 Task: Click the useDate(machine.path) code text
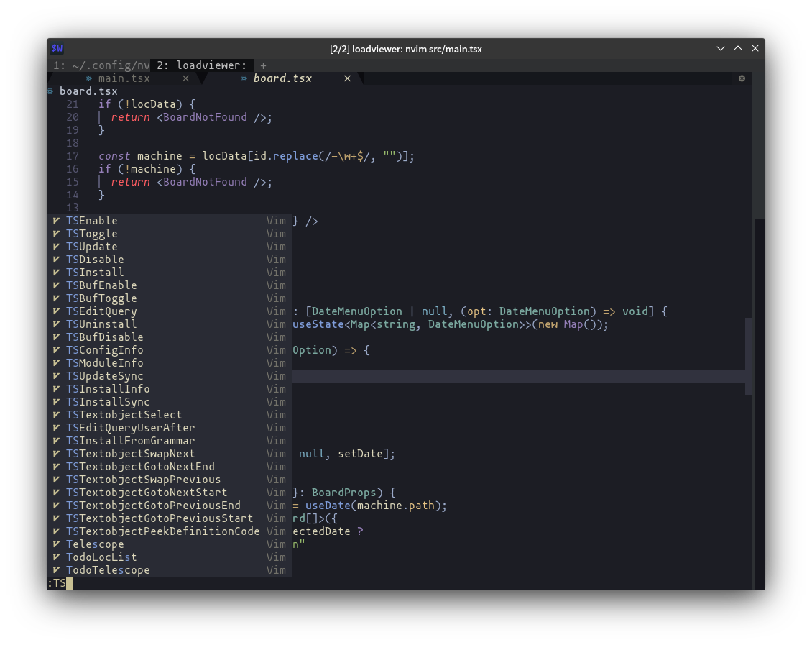(375, 506)
